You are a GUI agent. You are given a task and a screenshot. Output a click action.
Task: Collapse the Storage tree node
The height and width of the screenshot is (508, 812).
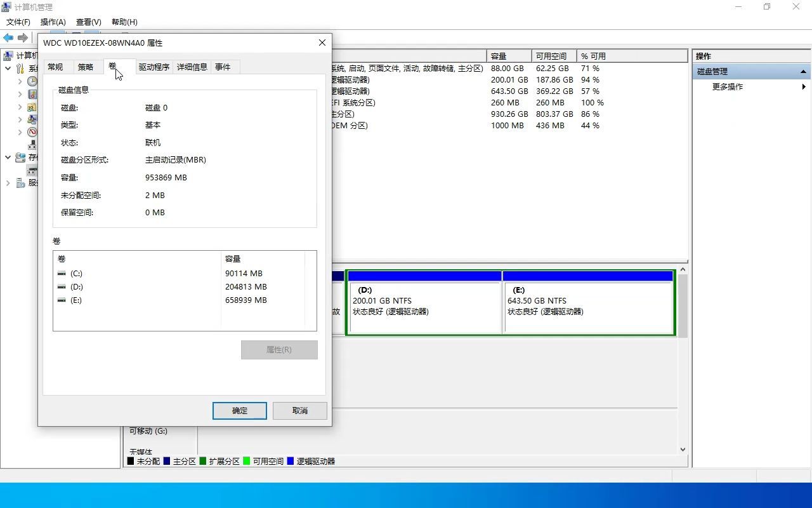tap(8, 157)
